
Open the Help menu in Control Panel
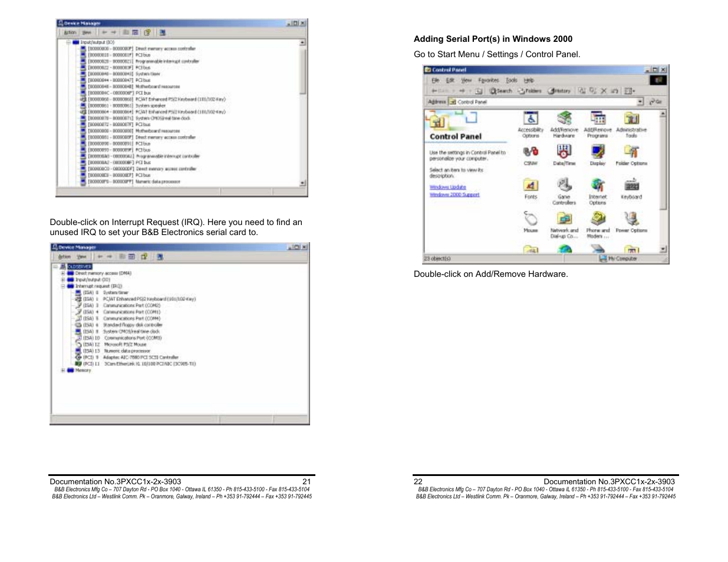tap(529, 80)
